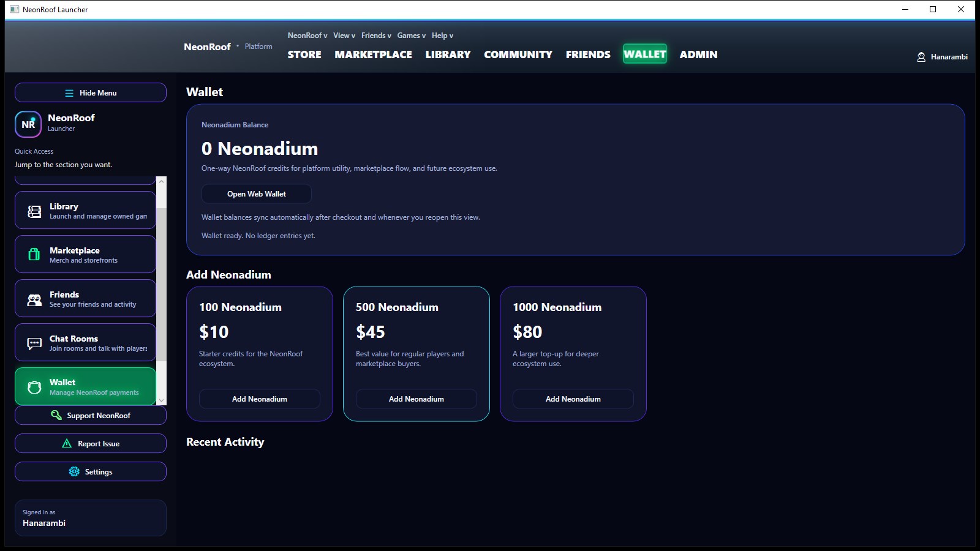Click the Hide Menu button
Screen dimensions: 980x551
tap(91, 92)
